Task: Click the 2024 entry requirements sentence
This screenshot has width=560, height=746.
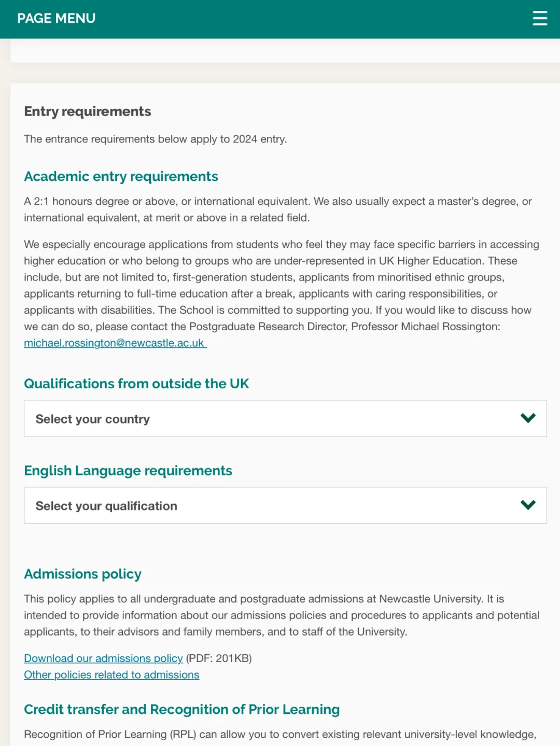Action: pyautogui.click(x=155, y=139)
